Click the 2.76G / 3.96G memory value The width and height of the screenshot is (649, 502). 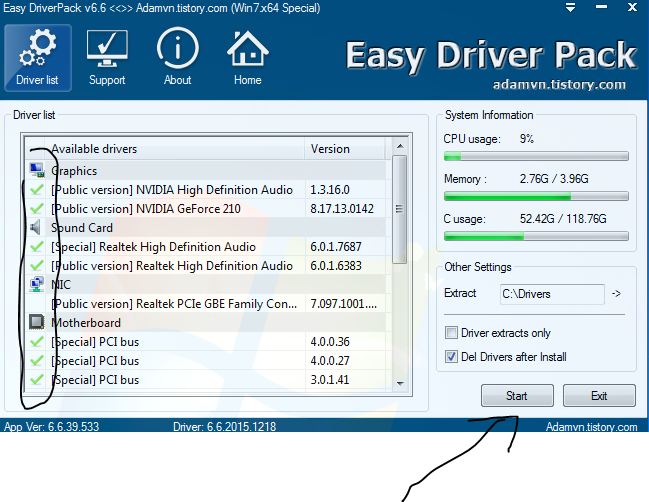click(x=554, y=179)
